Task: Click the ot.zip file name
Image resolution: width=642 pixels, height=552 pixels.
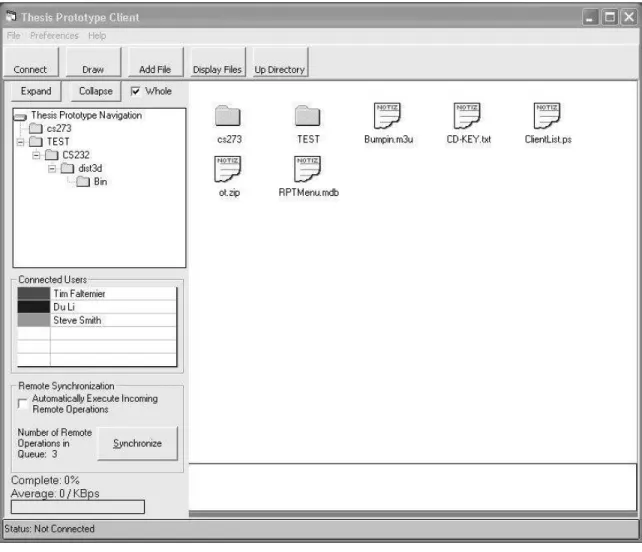Action: point(229,192)
